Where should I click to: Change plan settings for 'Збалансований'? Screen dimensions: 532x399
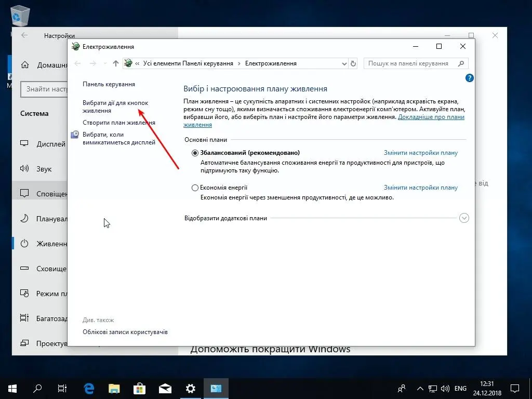[421, 153]
